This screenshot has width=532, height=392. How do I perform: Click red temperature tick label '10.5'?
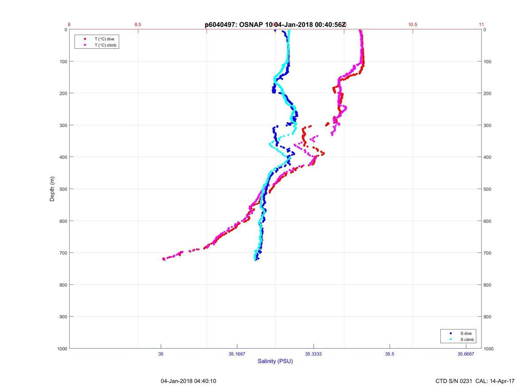[413, 25]
